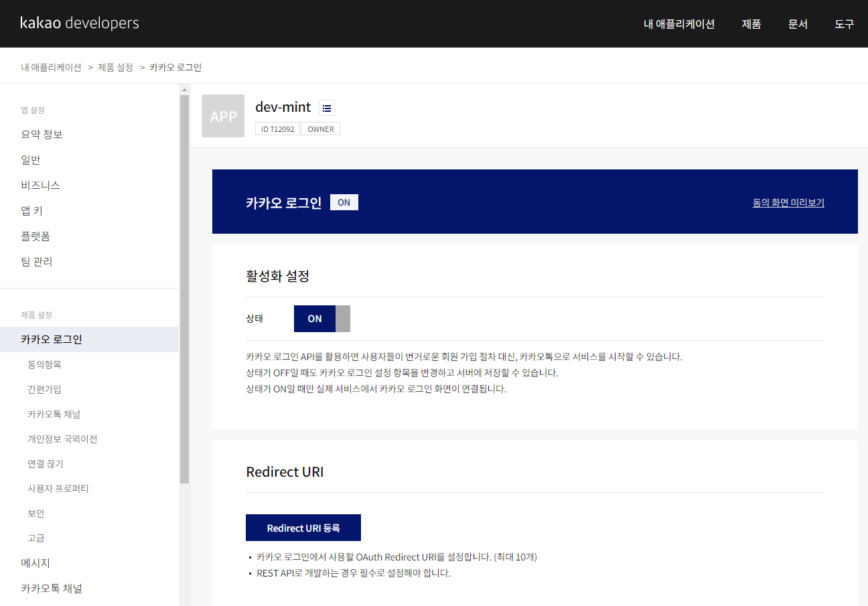Click the sidebar vertical scrollbar thumb
Image resolution: width=868 pixels, height=606 pixels.
(x=185, y=289)
